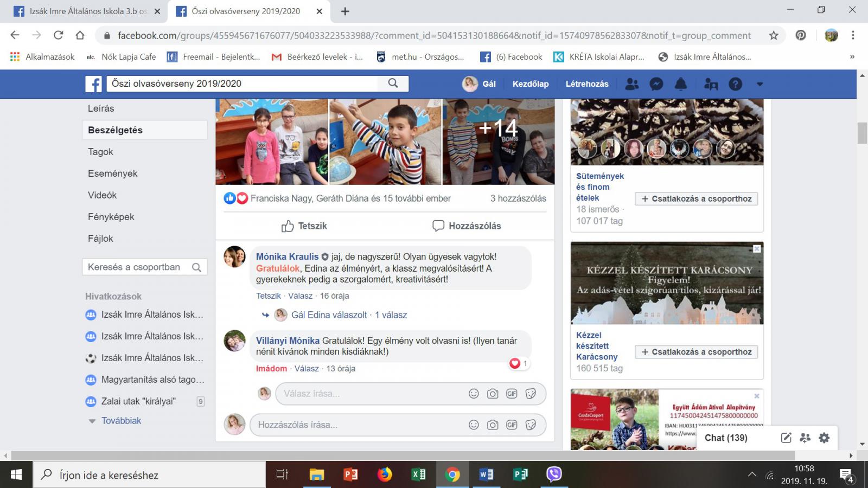Click the search magnifier in Facebook bar
868x488 pixels.
point(393,84)
